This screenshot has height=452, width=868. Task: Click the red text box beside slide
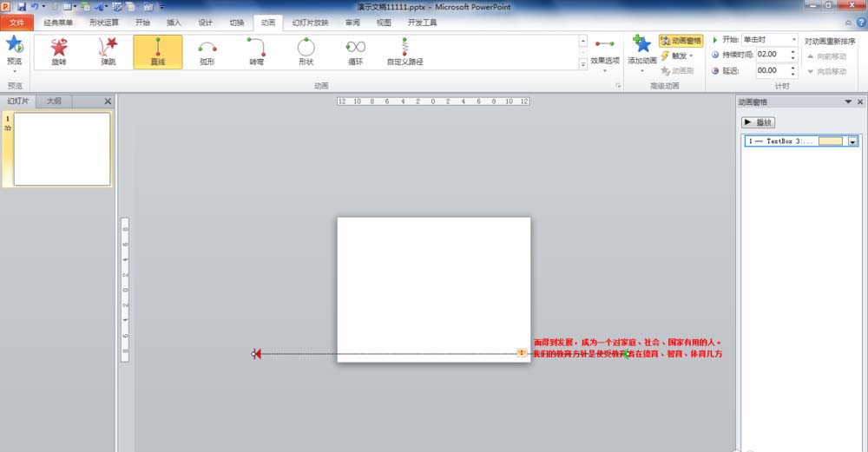pyautogui.click(x=628, y=348)
